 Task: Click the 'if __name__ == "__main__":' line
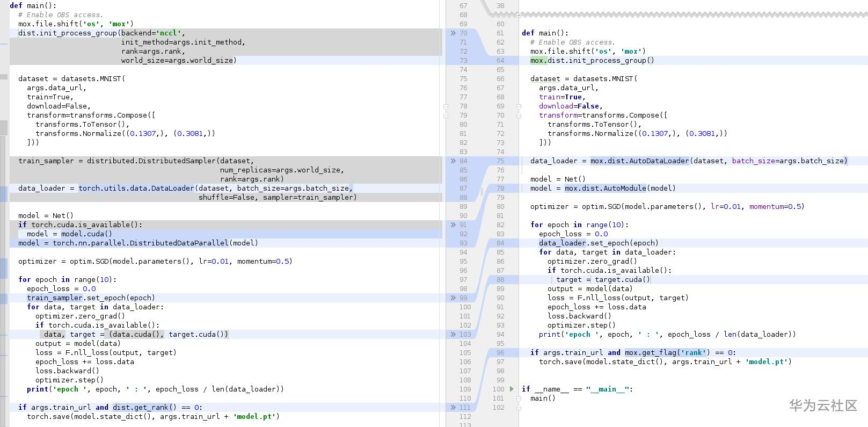coord(577,389)
